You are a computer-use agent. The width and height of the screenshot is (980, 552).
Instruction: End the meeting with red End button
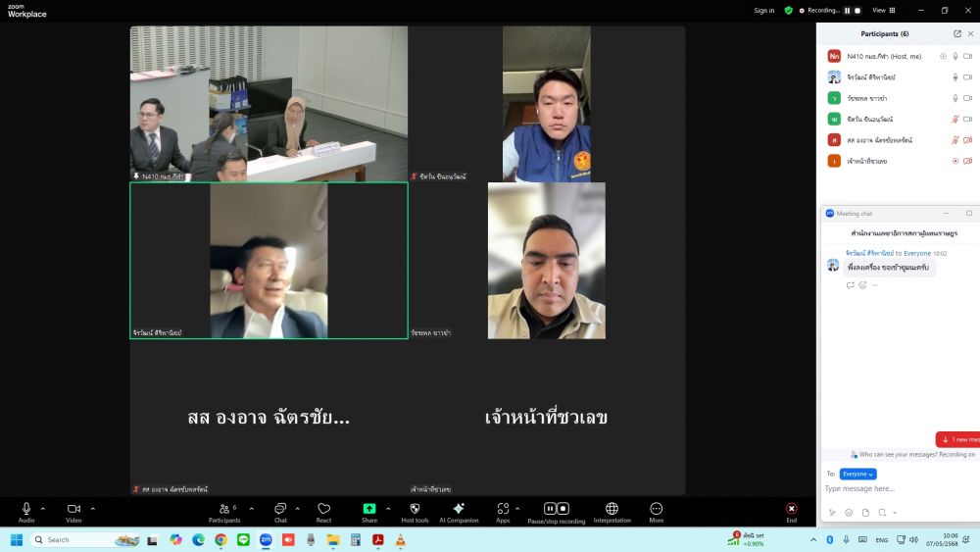791,512
